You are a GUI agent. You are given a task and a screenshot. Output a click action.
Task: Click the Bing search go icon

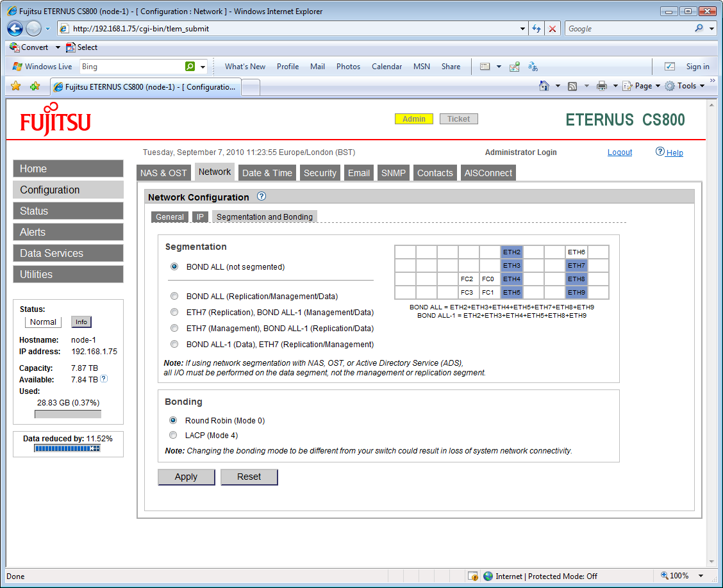[190, 67]
